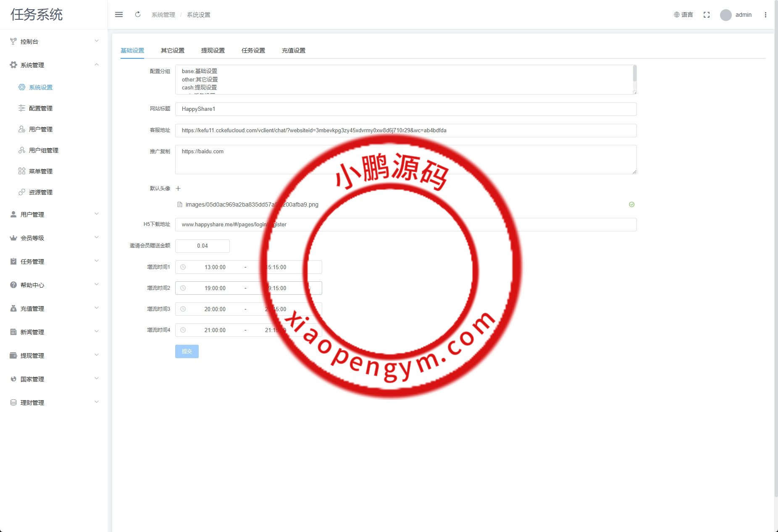This screenshot has height=532, width=778.
Task: Open the language globe selector
Action: click(x=683, y=15)
